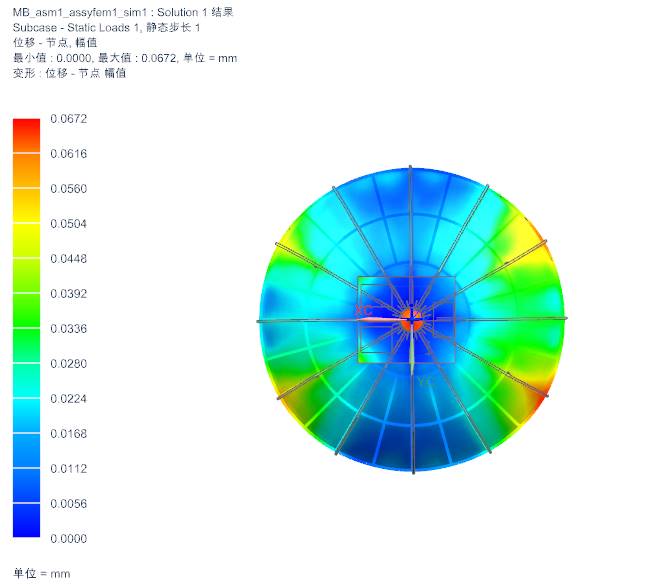
Task: Click the green legend band near 0.0336
Action: point(26,328)
